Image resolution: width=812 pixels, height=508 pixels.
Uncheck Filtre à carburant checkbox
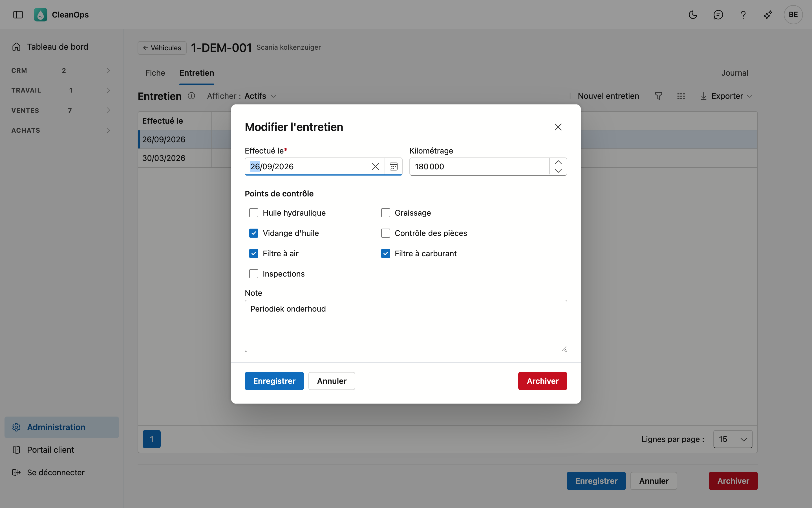(x=385, y=254)
